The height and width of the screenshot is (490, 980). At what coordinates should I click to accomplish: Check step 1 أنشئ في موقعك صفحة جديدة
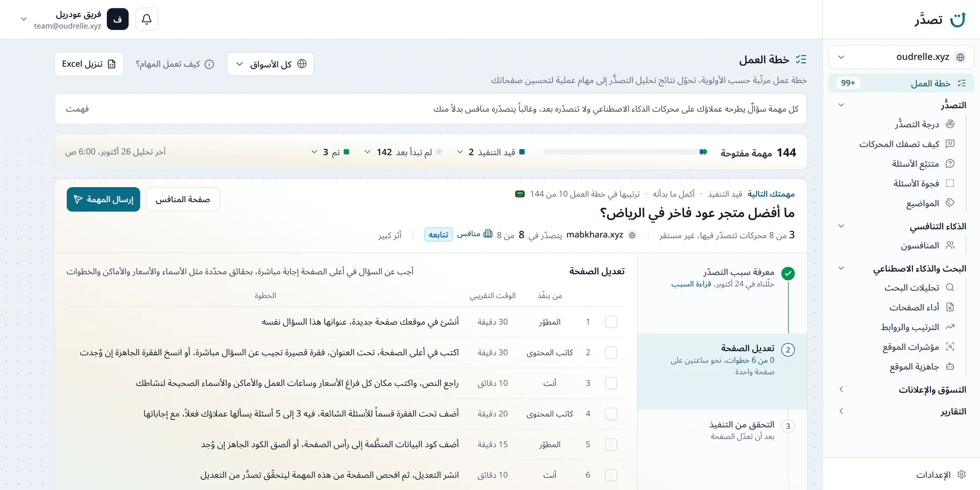[611, 322]
